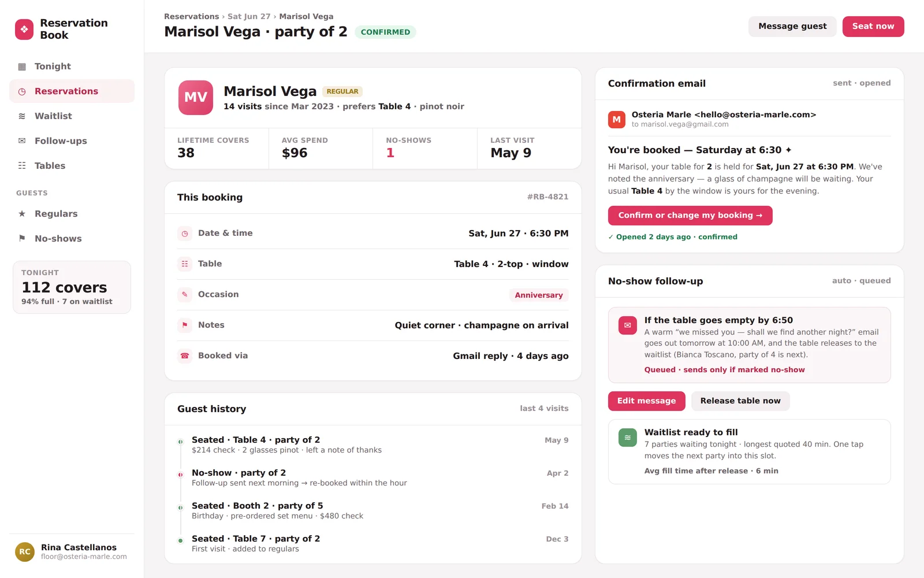Click the Dec 3 visit timeline dot
Image resolution: width=924 pixels, height=578 pixels.
coord(180,540)
